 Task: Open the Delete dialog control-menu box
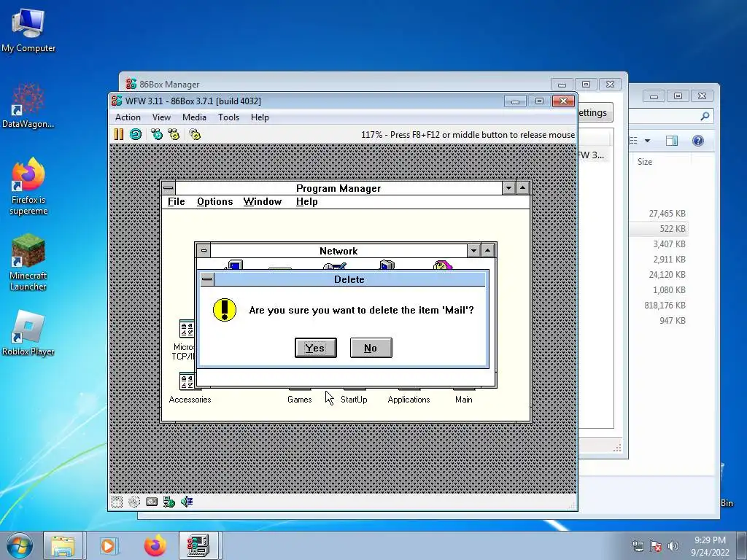point(206,279)
